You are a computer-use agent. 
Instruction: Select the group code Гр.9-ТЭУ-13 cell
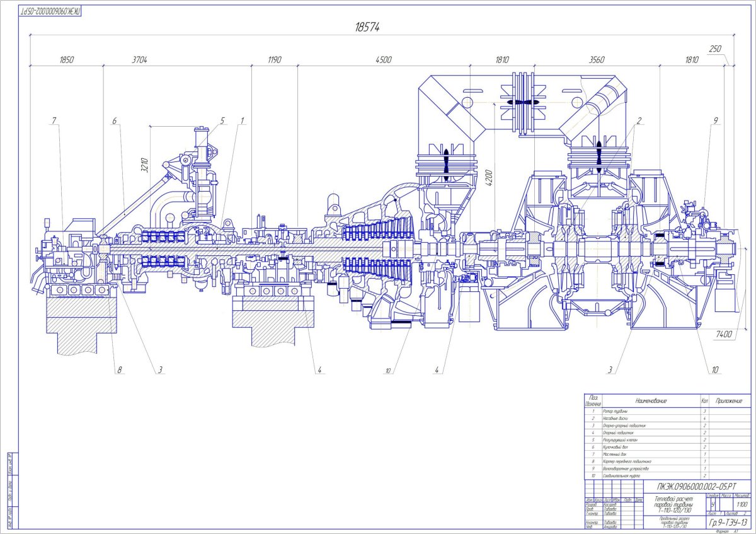(x=728, y=523)
